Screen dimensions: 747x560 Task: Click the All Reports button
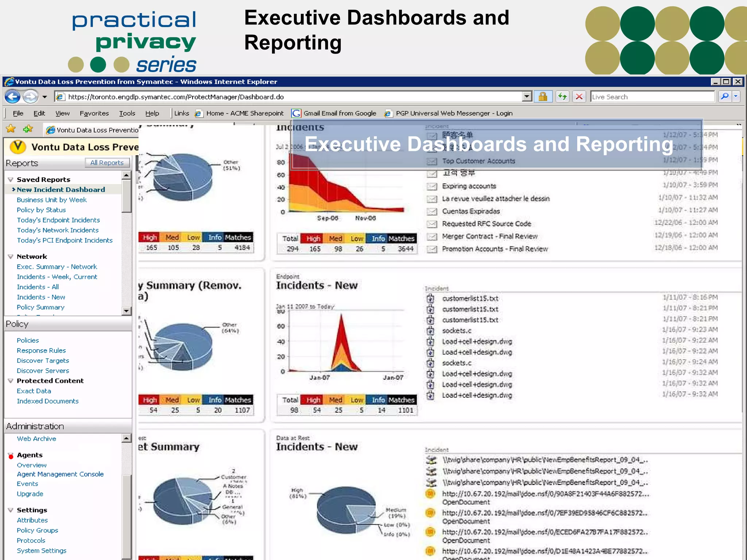tap(107, 163)
